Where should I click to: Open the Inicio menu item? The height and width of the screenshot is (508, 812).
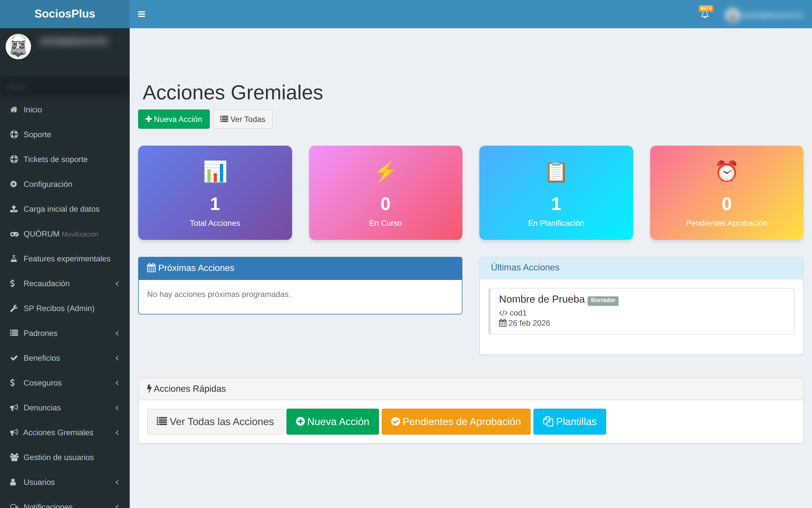[x=65, y=110]
